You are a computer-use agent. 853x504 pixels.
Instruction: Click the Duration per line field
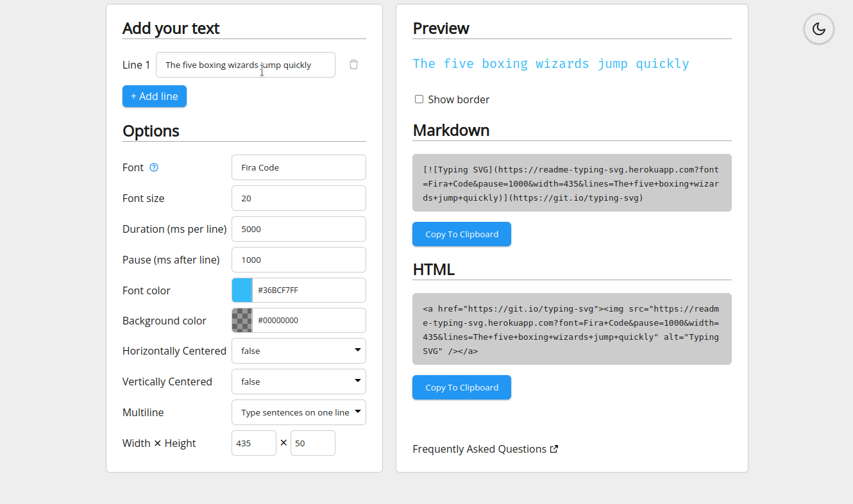298,229
